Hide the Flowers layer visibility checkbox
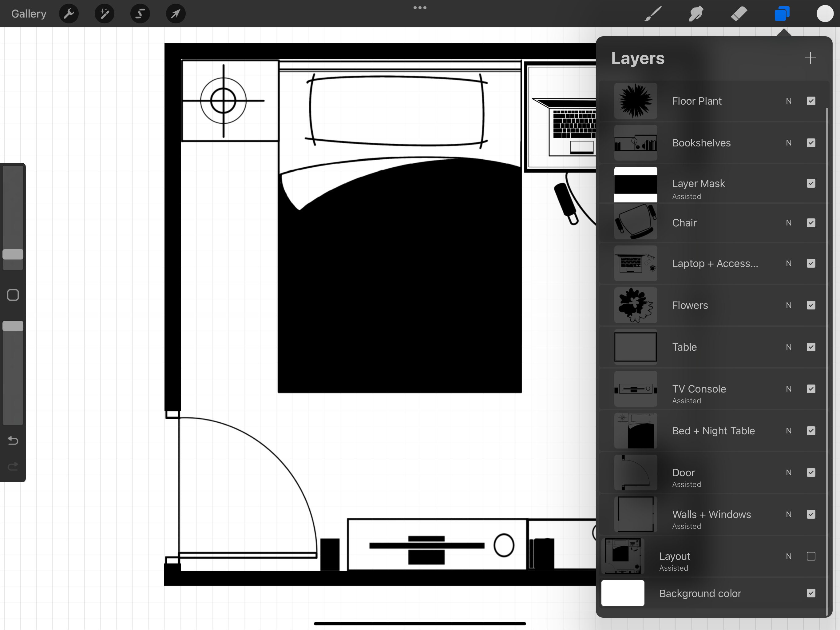 coord(811,305)
